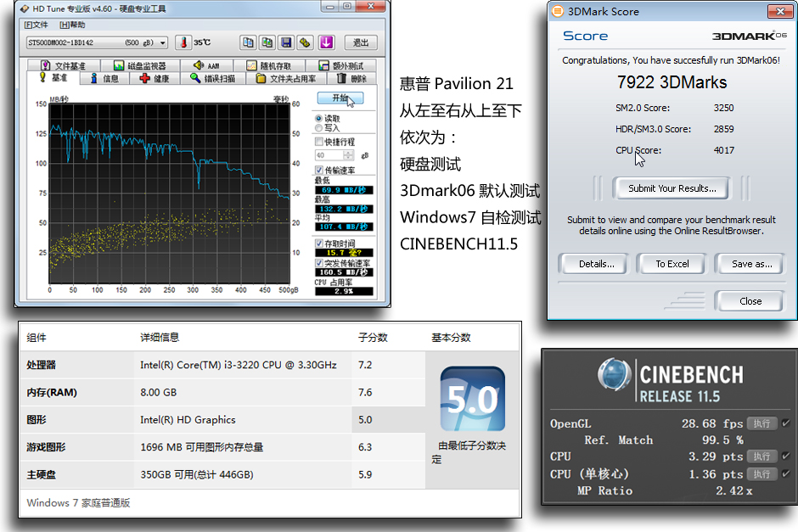Switch to the 信息 tab

click(104, 78)
